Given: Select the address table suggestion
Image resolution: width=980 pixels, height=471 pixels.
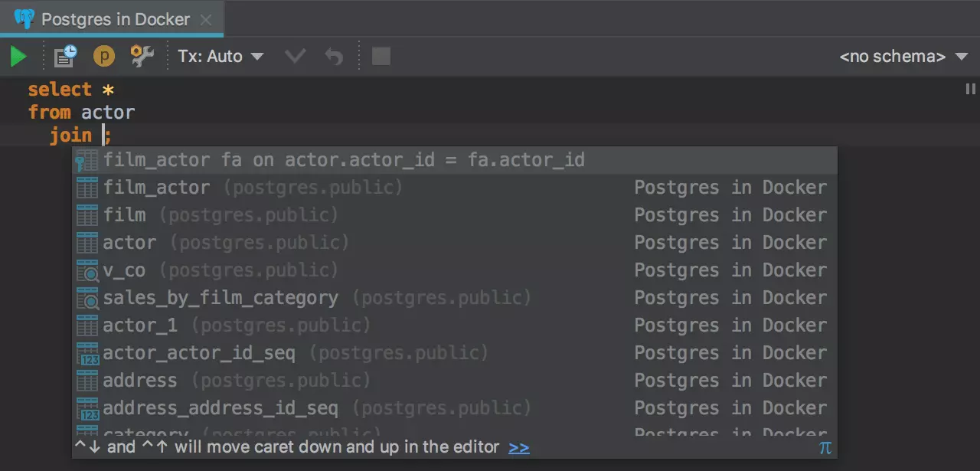Looking at the screenshot, I should click(140, 381).
